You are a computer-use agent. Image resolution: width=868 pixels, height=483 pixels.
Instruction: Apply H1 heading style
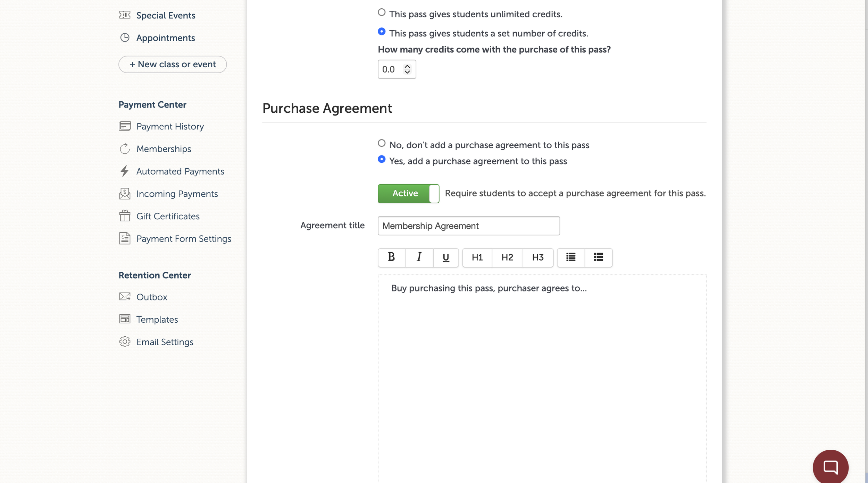[477, 257]
